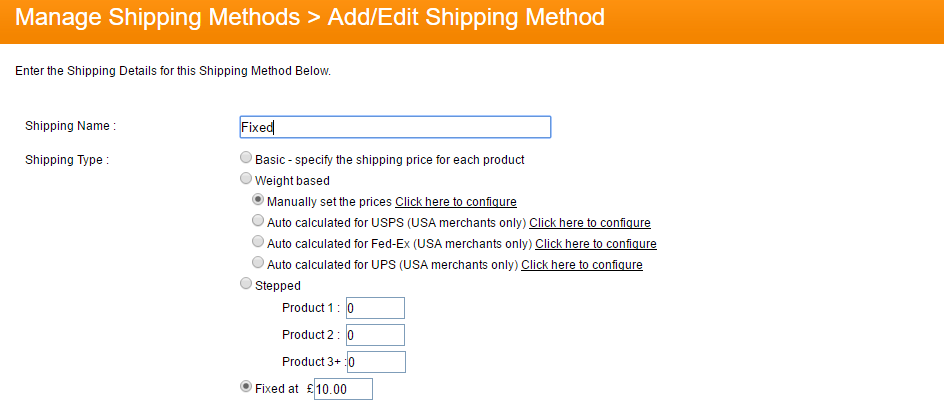The height and width of the screenshot is (404, 944).
Task: Click the Product 3+ price field
Action: click(x=376, y=362)
